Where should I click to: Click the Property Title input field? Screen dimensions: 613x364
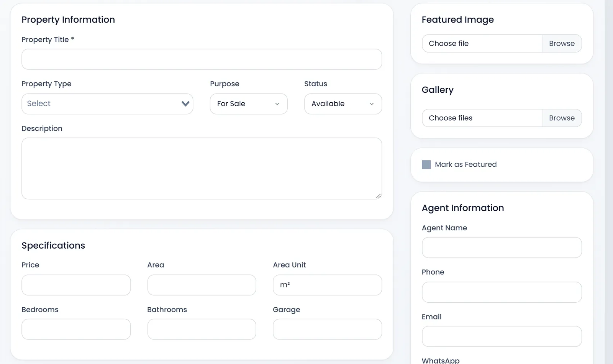202,59
